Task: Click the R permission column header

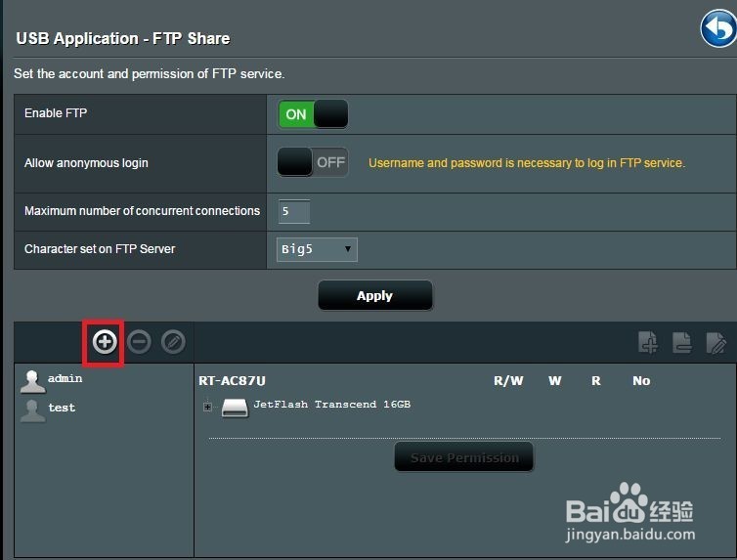Action: [596, 380]
